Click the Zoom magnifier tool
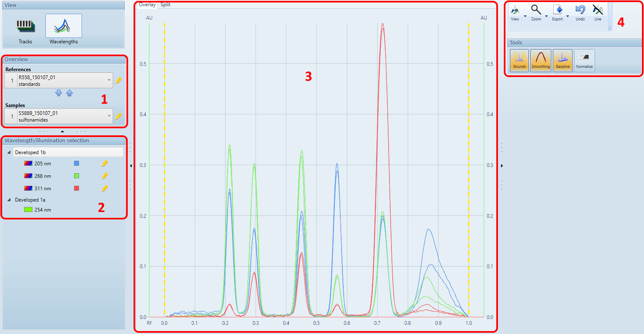 (536, 13)
